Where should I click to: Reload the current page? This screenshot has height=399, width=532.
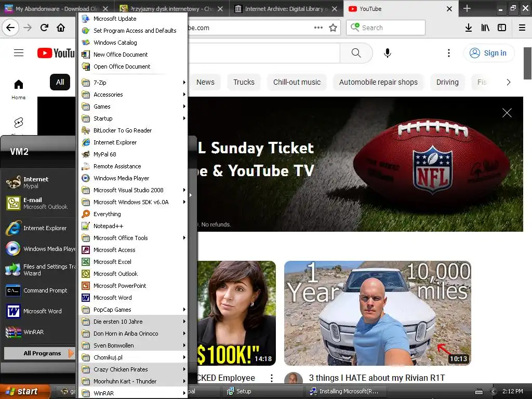click(x=44, y=28)
